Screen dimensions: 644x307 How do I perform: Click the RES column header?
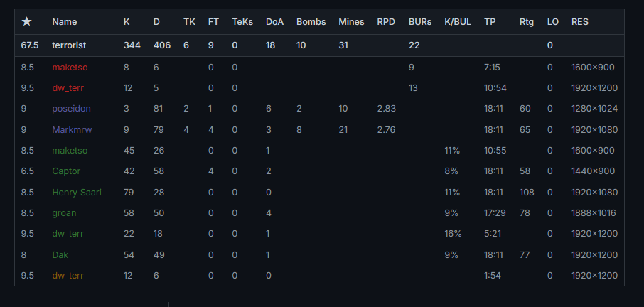pyautogui.click(x=579, y=22)
